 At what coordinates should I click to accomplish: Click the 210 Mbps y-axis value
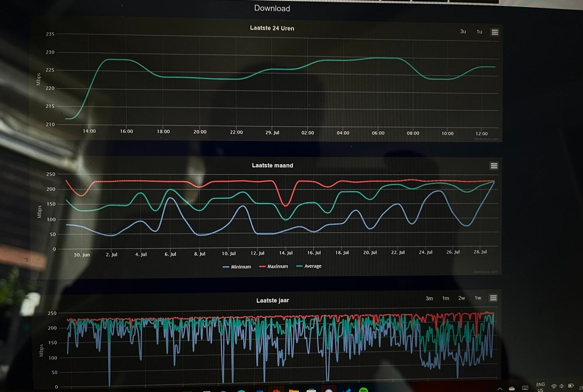(50, 124)
